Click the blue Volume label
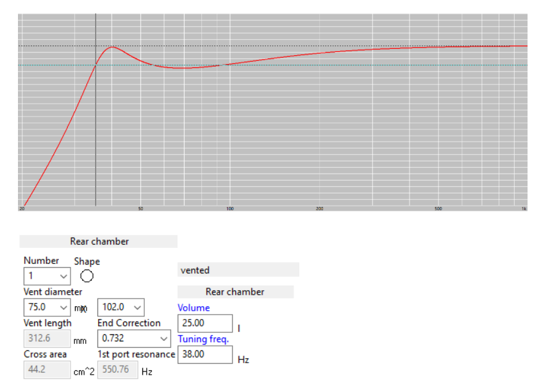Screen dimensions: 541x392 click(194, 307)
